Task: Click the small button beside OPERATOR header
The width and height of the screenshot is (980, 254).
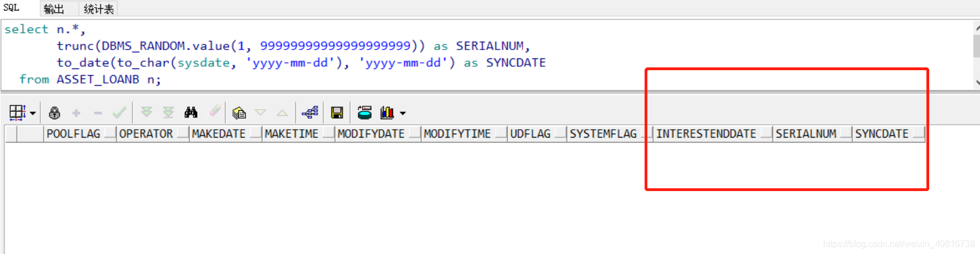Action: point(182,134)
